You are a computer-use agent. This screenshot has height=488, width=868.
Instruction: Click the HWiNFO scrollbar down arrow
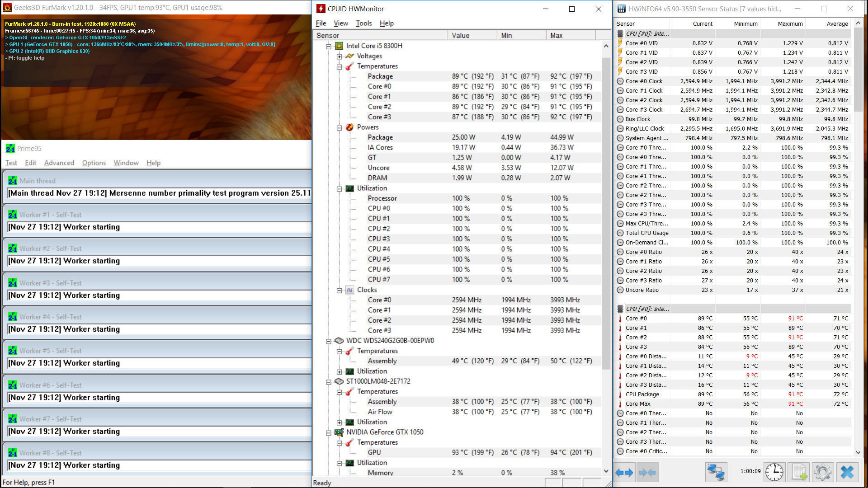(858, 452)
